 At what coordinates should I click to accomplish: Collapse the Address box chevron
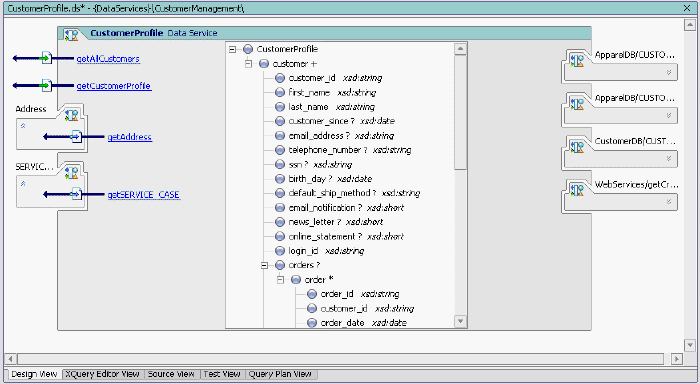click(23, 126)
